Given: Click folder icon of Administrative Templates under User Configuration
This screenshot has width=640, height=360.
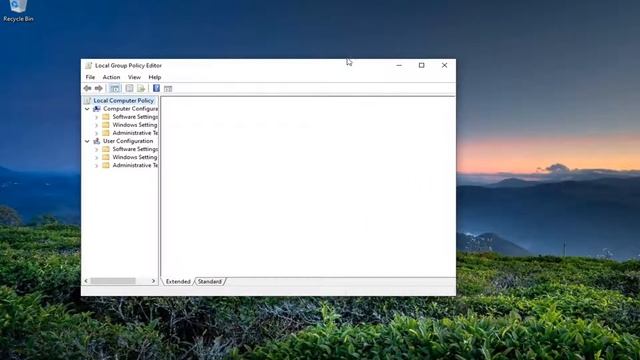Looking at the screenshot, I should click(106, 165).
